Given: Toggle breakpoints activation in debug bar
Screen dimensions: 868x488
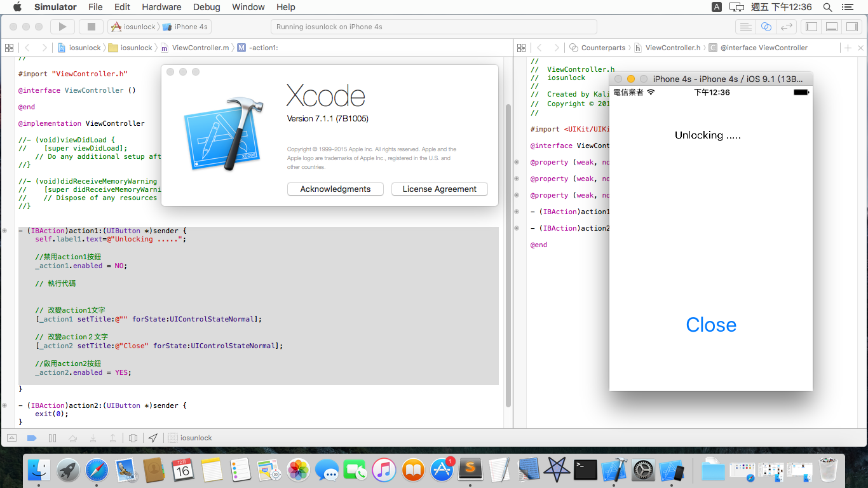Looking at the screenshot, I should [x=32, y=438].
